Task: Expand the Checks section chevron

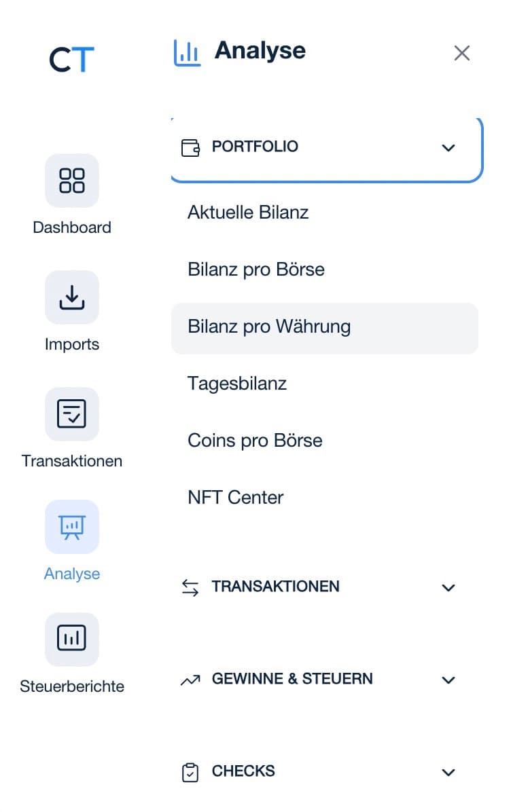Action: [448, 773]
